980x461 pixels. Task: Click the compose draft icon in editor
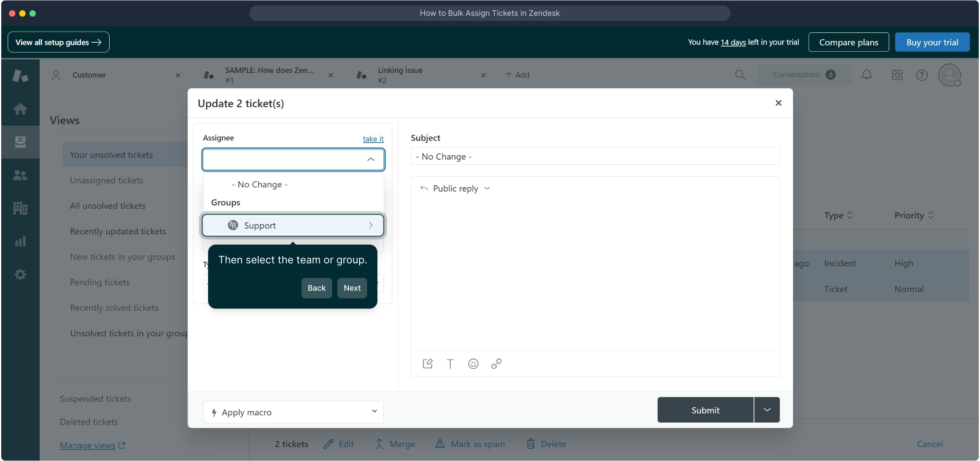427,364
